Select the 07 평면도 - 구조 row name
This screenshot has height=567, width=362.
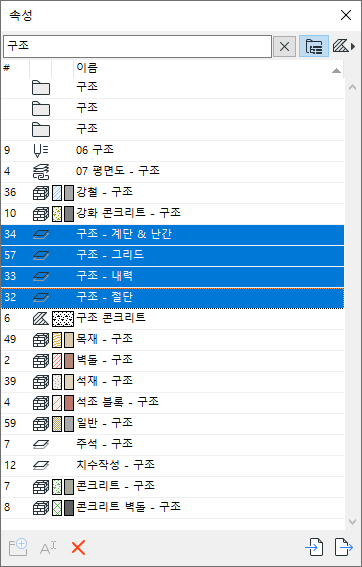(118, 171)
